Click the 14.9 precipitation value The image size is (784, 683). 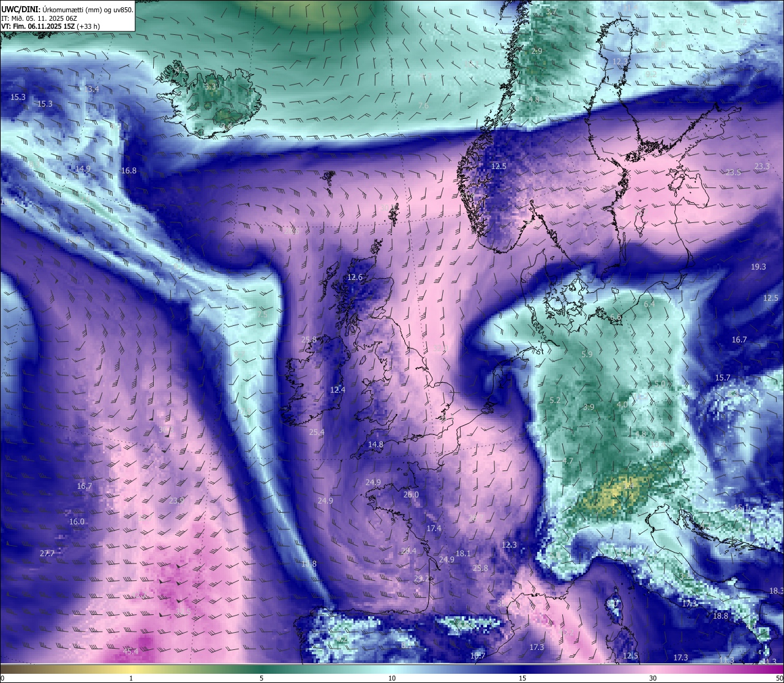click(x=83, y=168)
